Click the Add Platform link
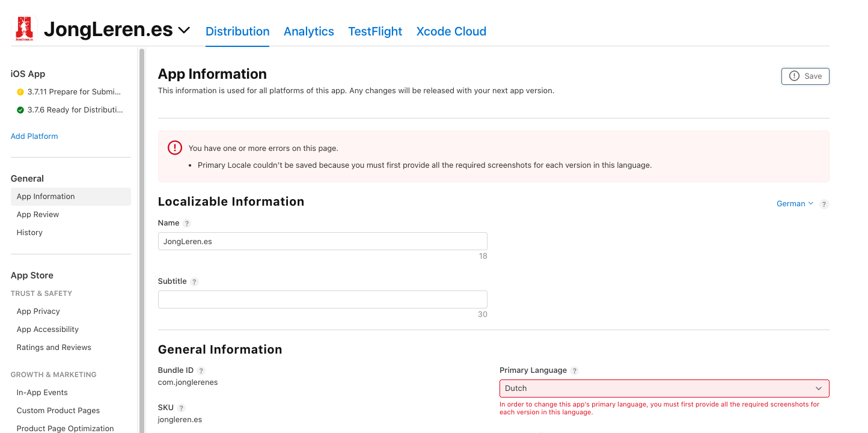 34,137
